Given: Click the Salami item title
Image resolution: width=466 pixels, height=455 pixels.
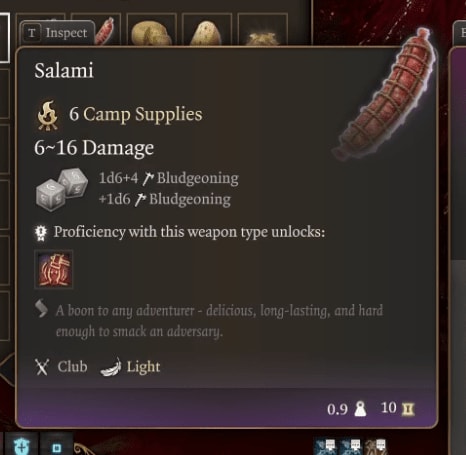Looking at the screenshot, I should 64,71.
